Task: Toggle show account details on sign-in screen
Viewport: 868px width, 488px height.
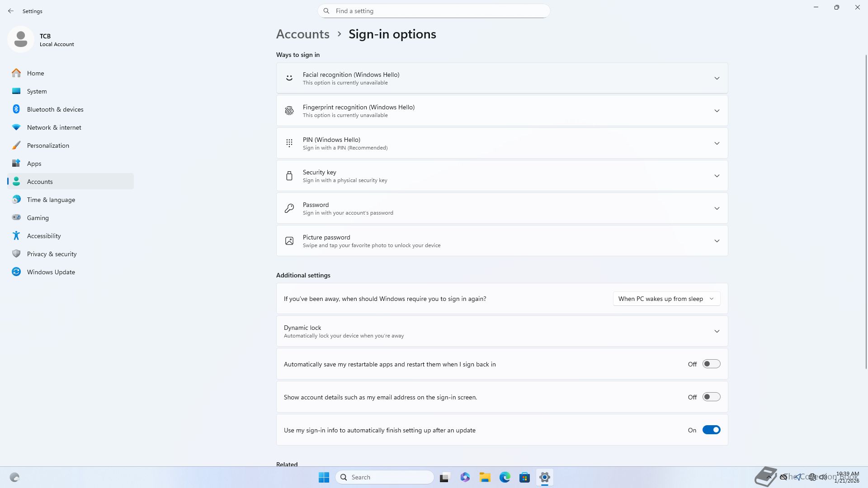Action: [711, 397]
